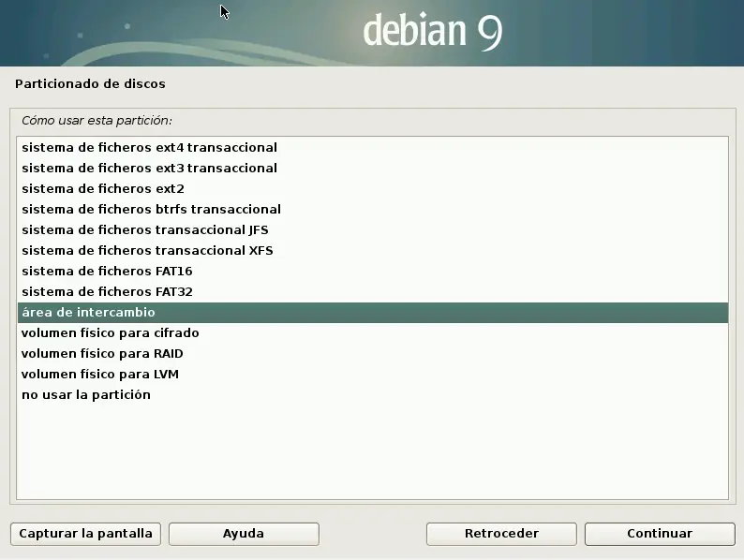Select volumen físico para RAID
The width and height of the screenshot is (744, 560).
[x=373, y=354]
